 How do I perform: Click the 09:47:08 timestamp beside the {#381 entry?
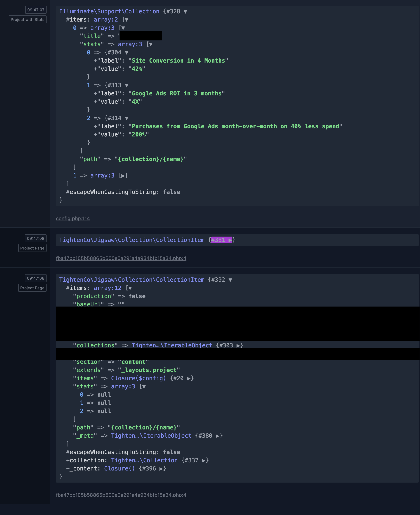(35, 238)
